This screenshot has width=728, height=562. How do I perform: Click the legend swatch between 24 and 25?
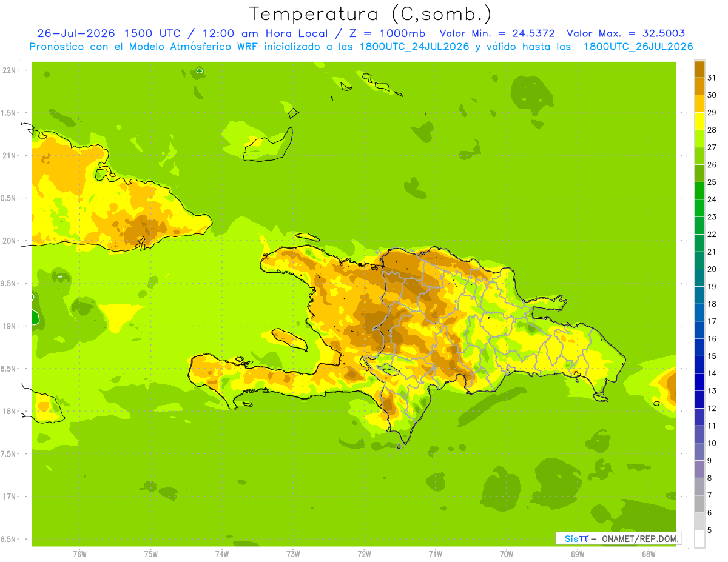point(699,190)
